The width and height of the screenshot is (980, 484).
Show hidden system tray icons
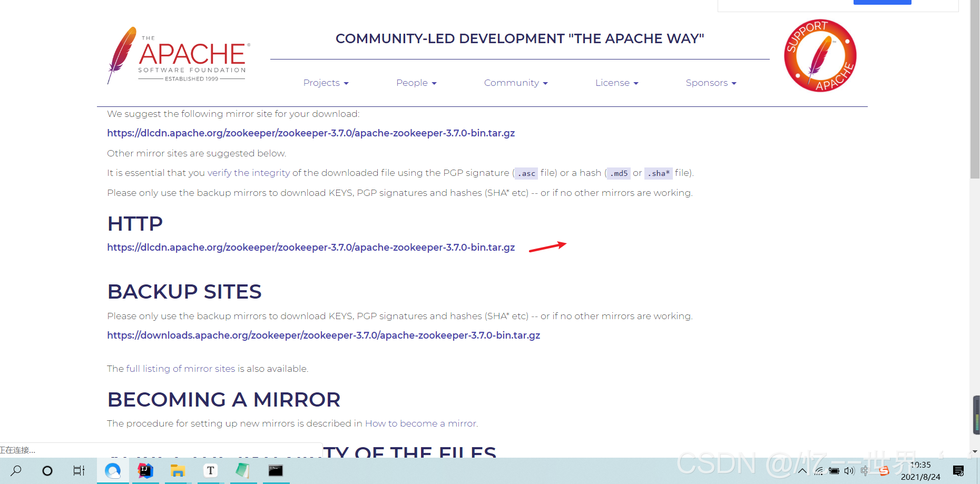tap(802, 471)
